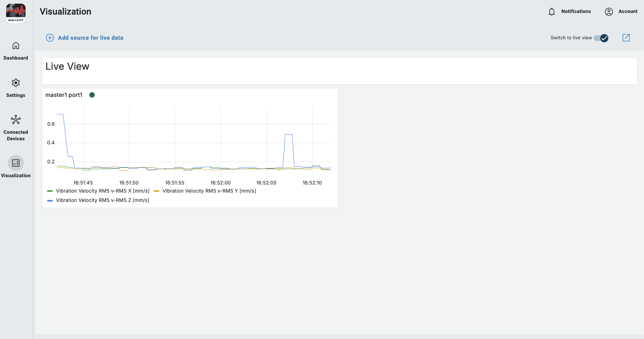Click the Notifications bell icon

click(552, 12)
